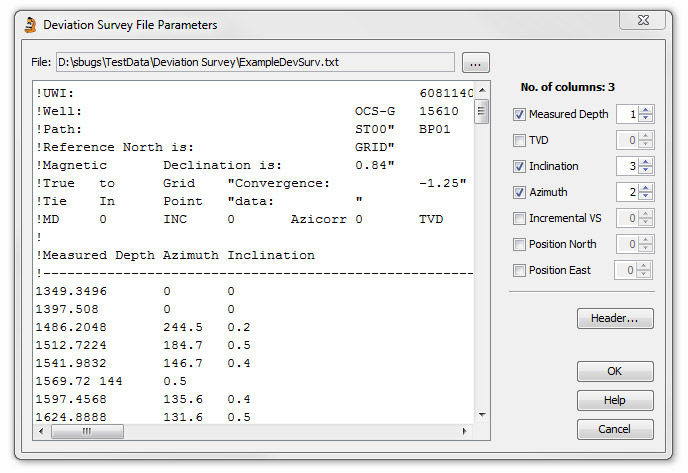
Task: Uncheck the Measured Depth checkbox
Action: click(519, 115)
